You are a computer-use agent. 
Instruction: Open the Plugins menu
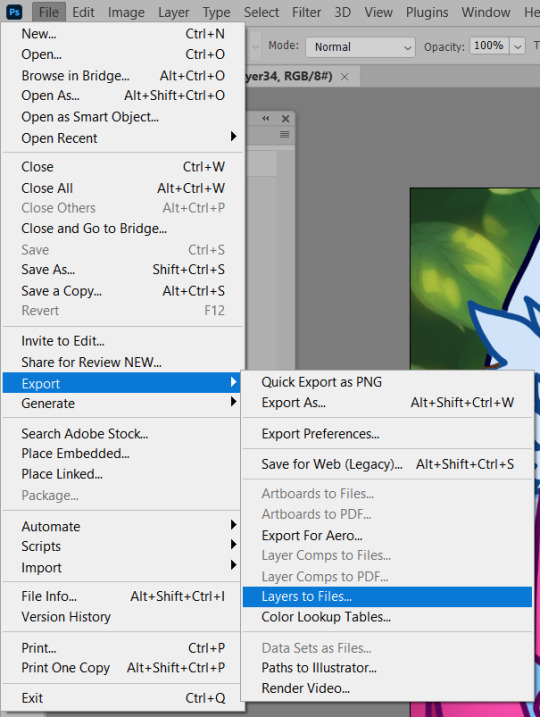tap(427, 12)
